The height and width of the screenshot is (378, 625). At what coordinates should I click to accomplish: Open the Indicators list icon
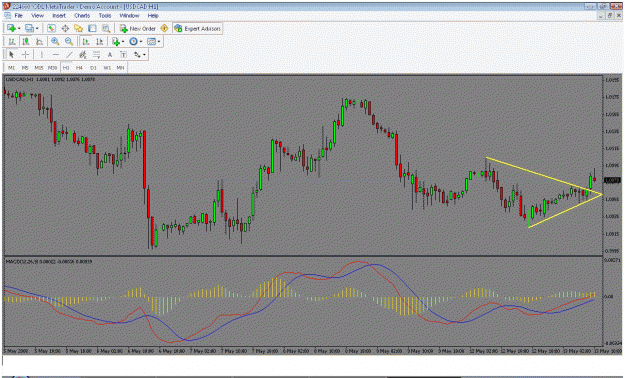(116, 41)
